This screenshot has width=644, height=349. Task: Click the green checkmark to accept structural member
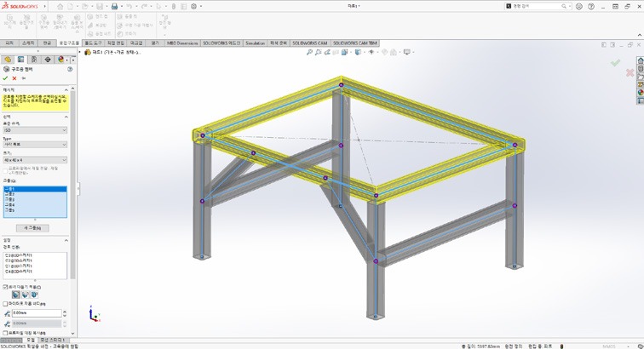[x=5, y=77]
